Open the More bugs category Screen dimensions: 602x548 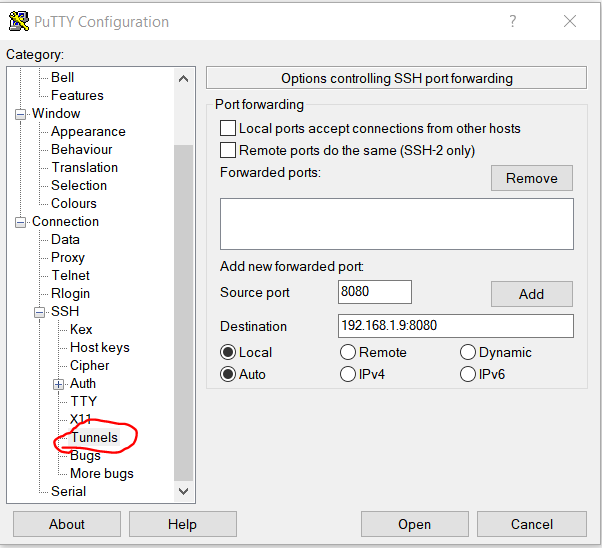(102, 473)
